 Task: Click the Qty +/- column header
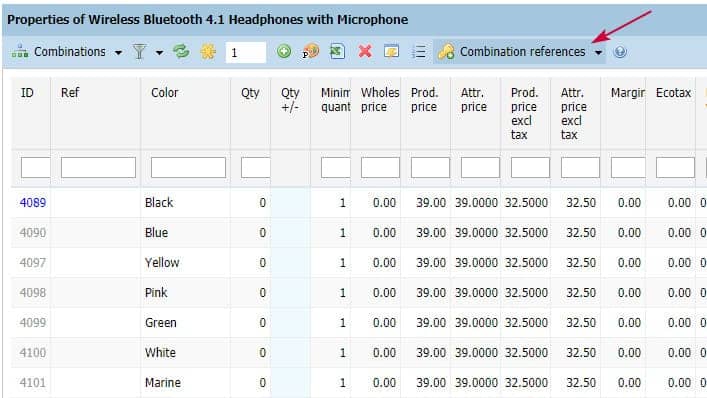pos(290,100)
